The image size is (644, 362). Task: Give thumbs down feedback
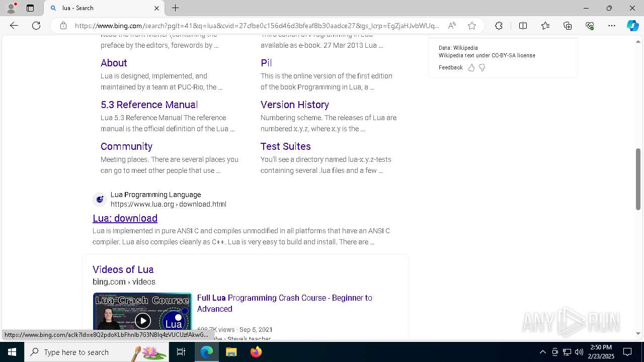pyautogui.click(x=482, y=67)
